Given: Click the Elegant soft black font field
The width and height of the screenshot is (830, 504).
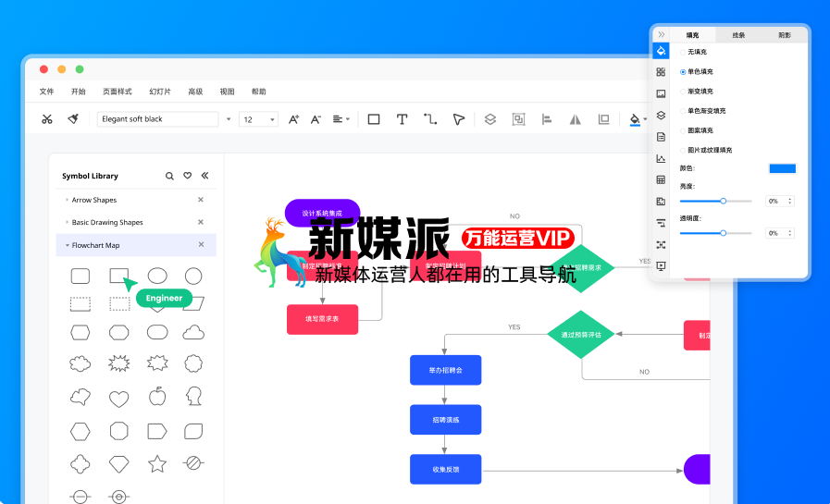Looking at the screenshot, I should pos(157,119).
